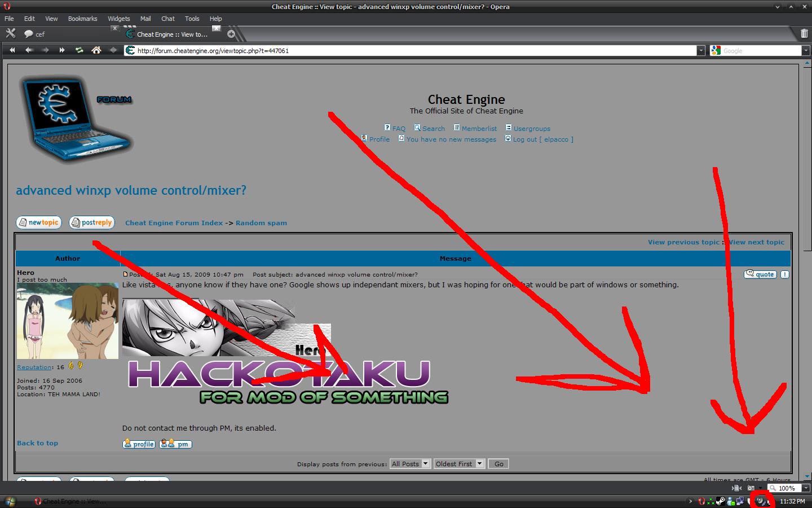The width and height of the screenshot is (812, 508).
Task: Open the image display options arrow
Action: [x=760, y=488]
